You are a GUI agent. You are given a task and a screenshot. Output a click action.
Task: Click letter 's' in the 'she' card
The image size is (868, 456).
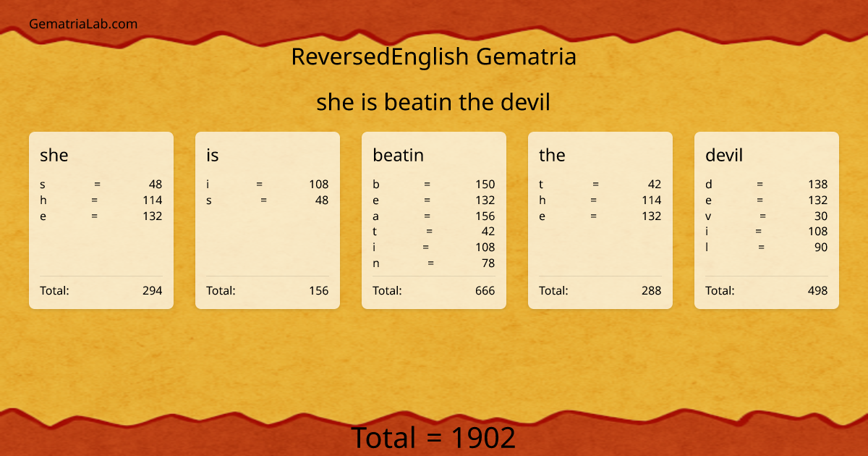(43, 185)
